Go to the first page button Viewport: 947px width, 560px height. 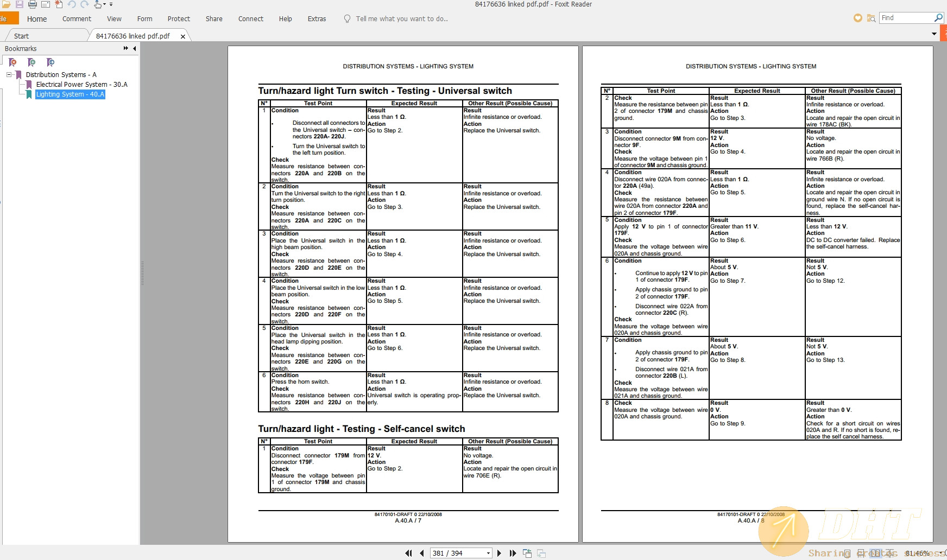408,553
